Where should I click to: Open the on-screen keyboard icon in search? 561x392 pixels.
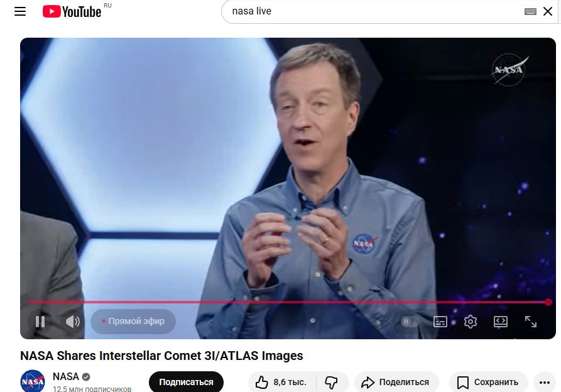pos(530,12)
